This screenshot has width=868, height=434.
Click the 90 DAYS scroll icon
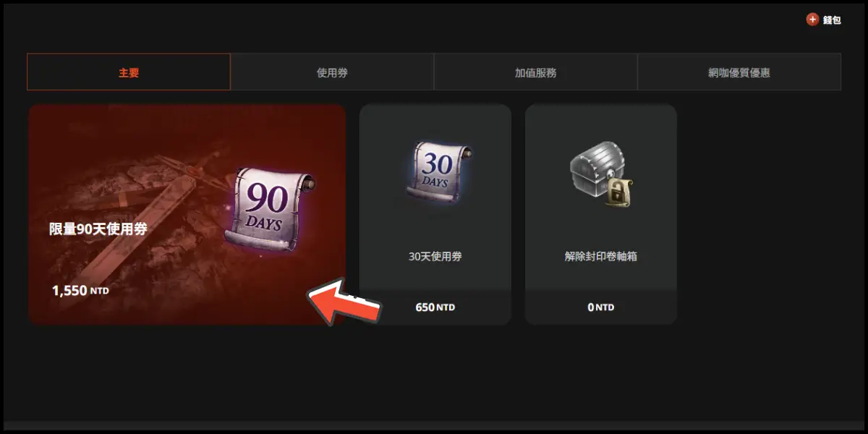(268, 208)
